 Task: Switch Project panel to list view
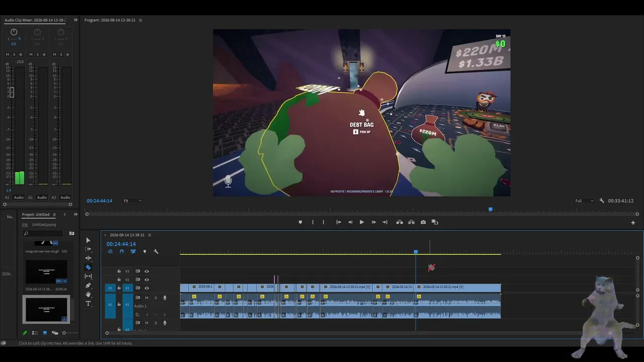click(x=35, y=333)
